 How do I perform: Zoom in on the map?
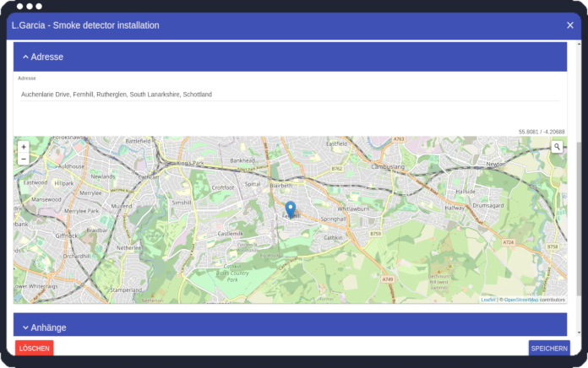(24, 147)
